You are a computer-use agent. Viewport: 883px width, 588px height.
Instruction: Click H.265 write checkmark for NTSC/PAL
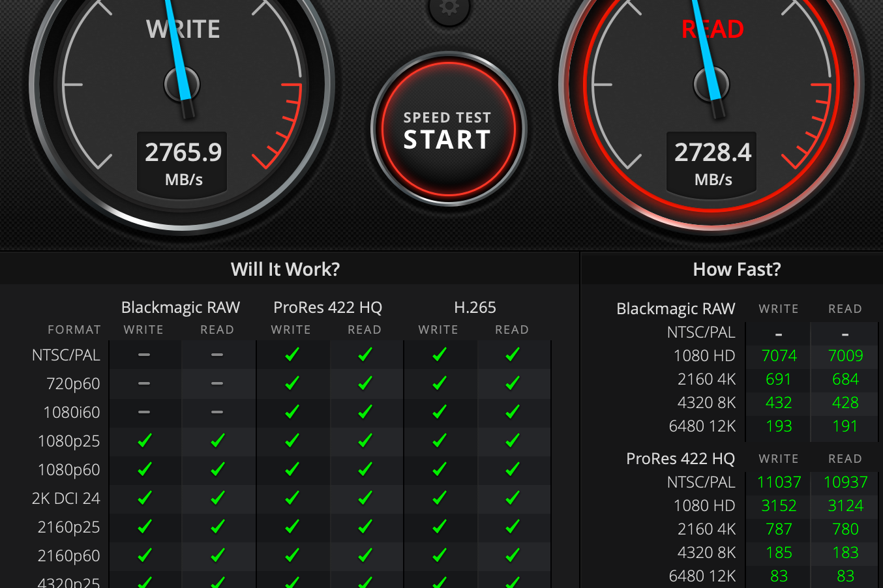(x=440, y=355)
